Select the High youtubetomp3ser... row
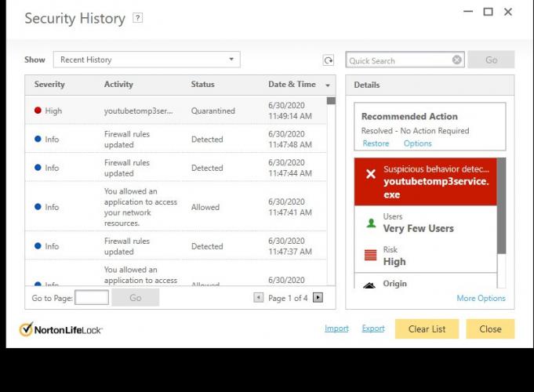Screen dimensions: 534x392 [176, 111]
